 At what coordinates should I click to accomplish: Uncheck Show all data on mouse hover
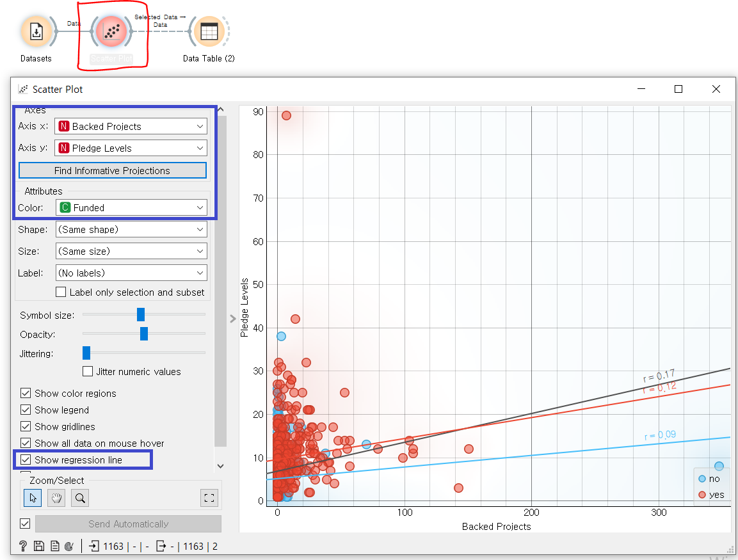coord(26,443)
